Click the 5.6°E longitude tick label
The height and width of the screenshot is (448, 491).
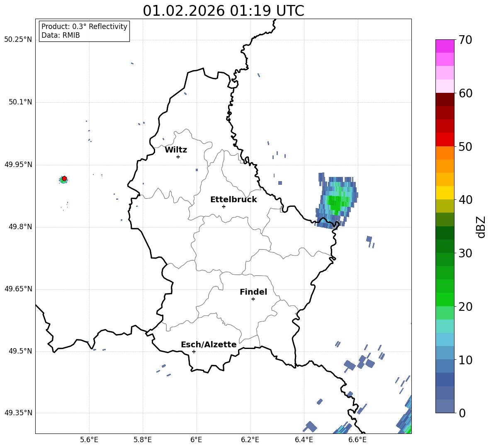click(89, 440)
